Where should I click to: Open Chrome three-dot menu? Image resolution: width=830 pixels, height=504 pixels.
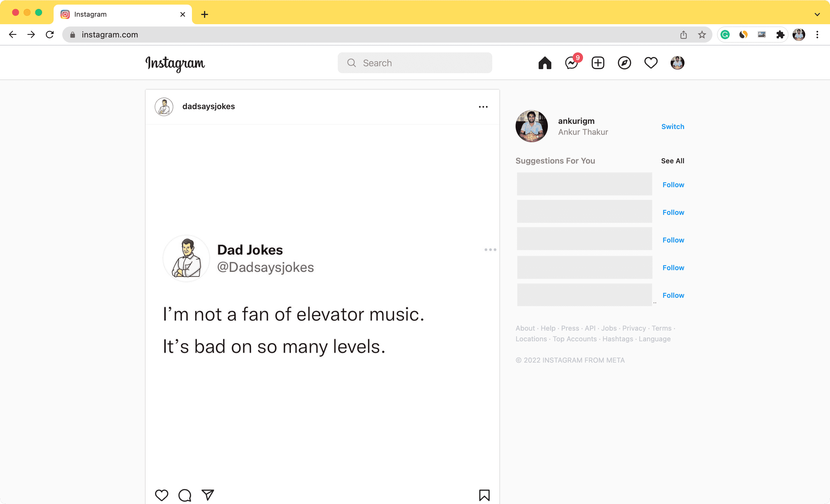pyautogui.click(x=817, y=34)
